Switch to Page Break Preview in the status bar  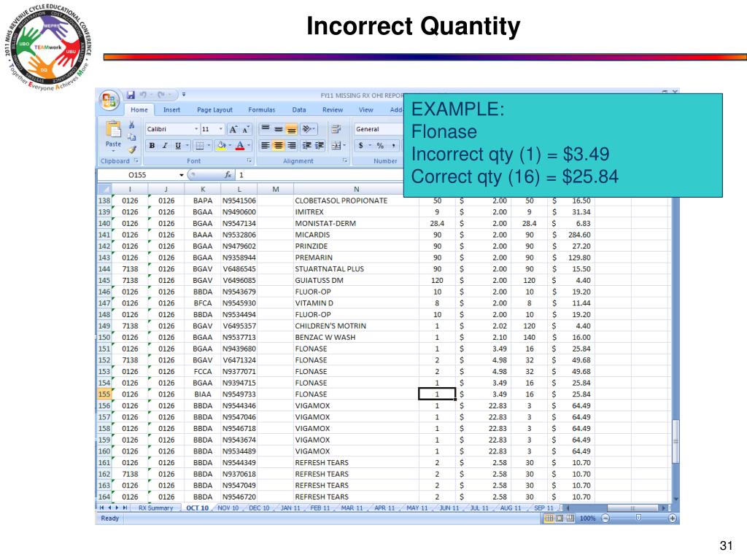(x=570, y=518)
